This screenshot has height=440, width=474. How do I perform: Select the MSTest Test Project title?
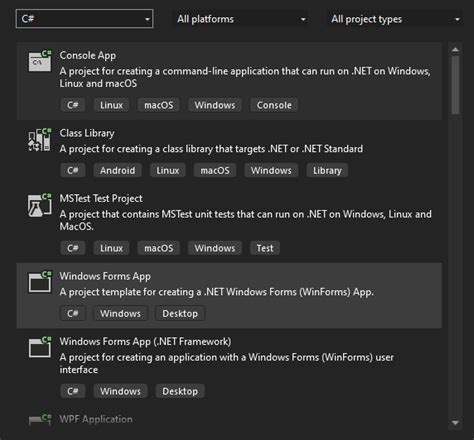[101, 199]
